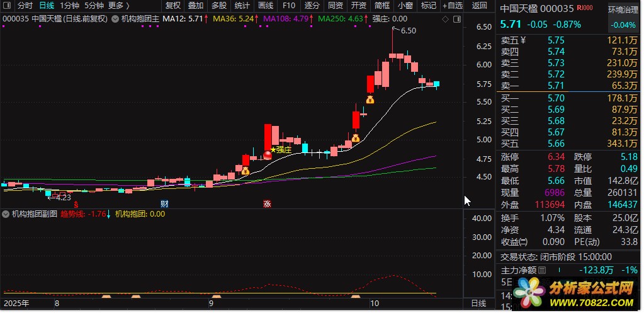Click the money bag icon near 5.00
This screenshot has height=313, width=644.
coord(355,138)
